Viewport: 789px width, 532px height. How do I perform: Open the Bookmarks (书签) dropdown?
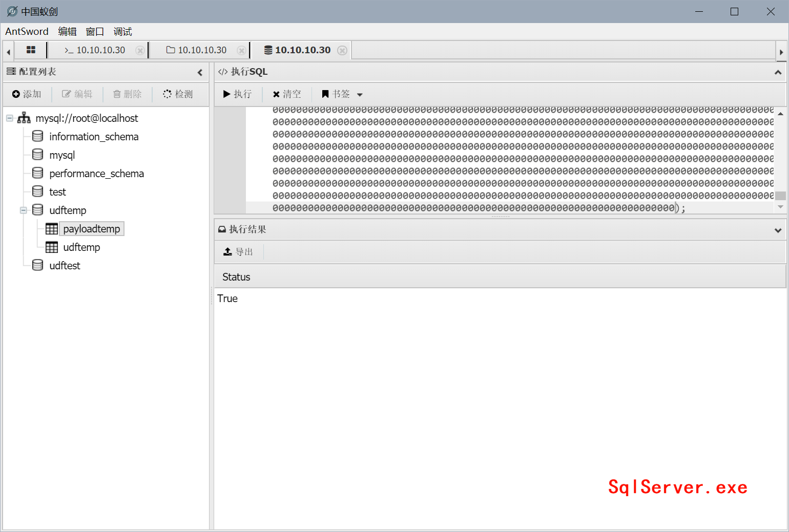pyautogui.click(x=360, y=95)
